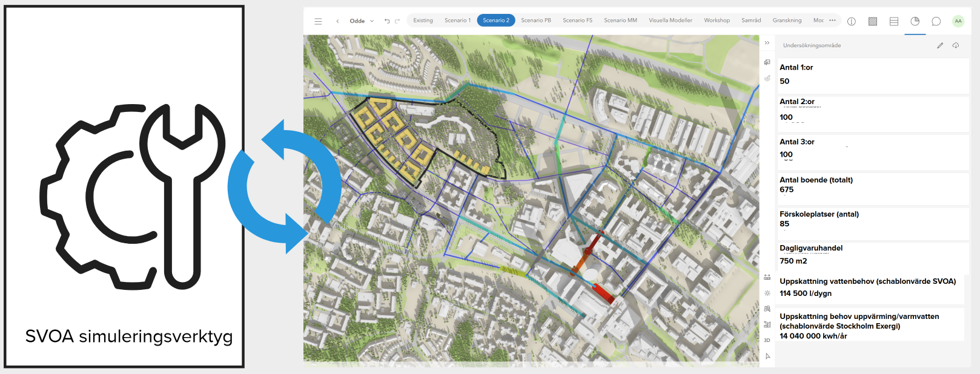Redo the last edit
The width and height of the screenshot is (980, 374).
point(397,21)
